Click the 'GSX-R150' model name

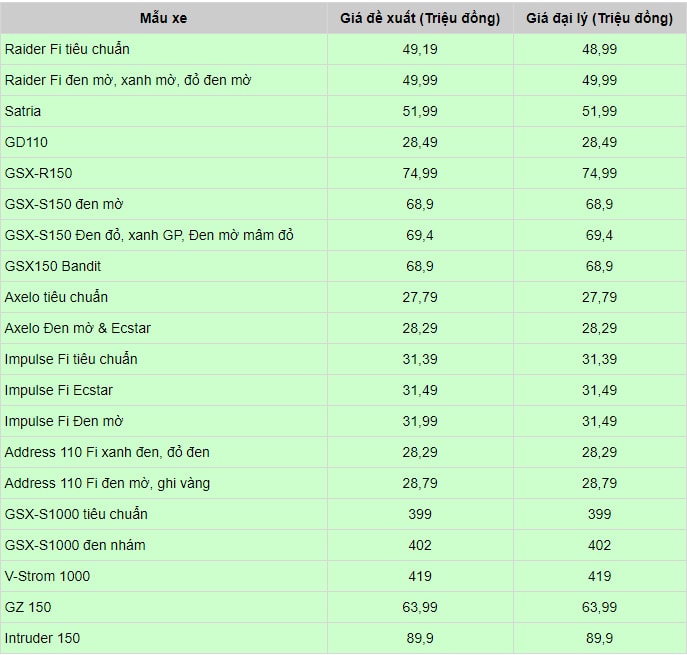(x=39, y=173)
